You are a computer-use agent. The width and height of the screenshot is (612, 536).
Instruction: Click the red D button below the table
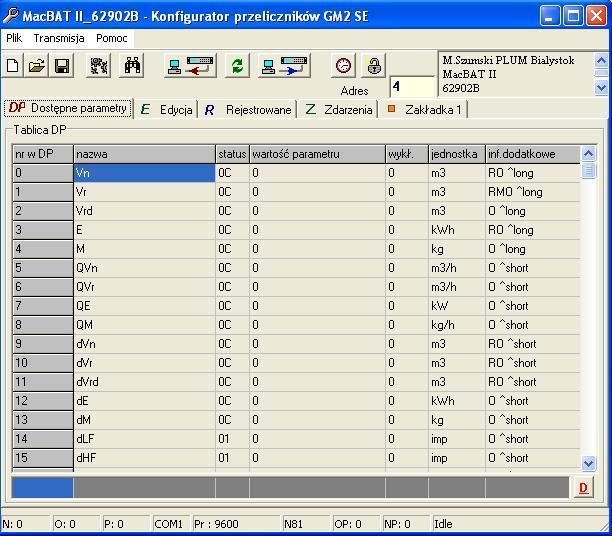584,487
